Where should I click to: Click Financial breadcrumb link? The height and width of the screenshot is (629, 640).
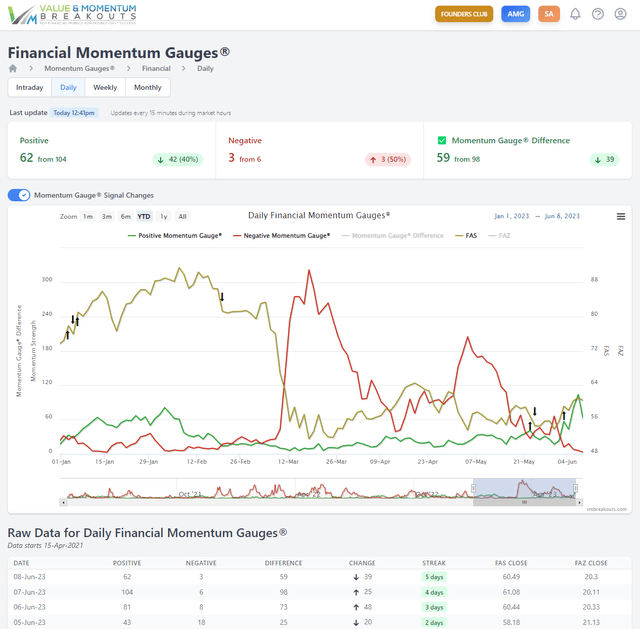click(x=156, y=68)
